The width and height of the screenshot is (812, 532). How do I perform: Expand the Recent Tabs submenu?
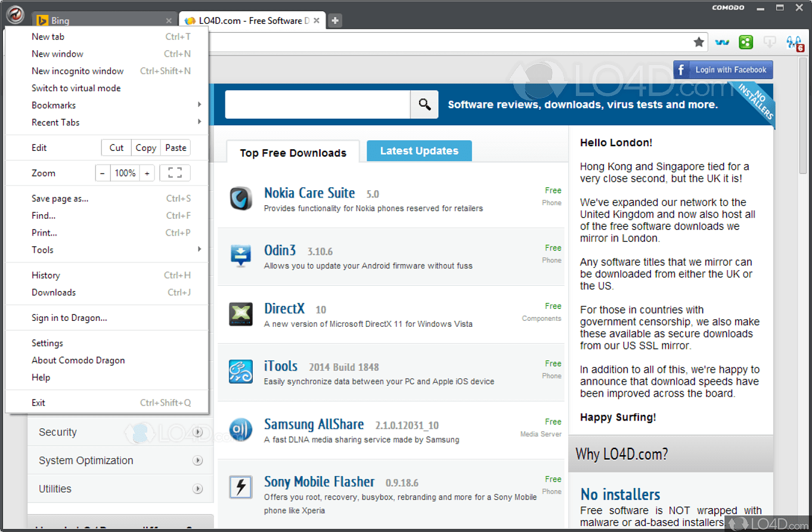(107, 122)
